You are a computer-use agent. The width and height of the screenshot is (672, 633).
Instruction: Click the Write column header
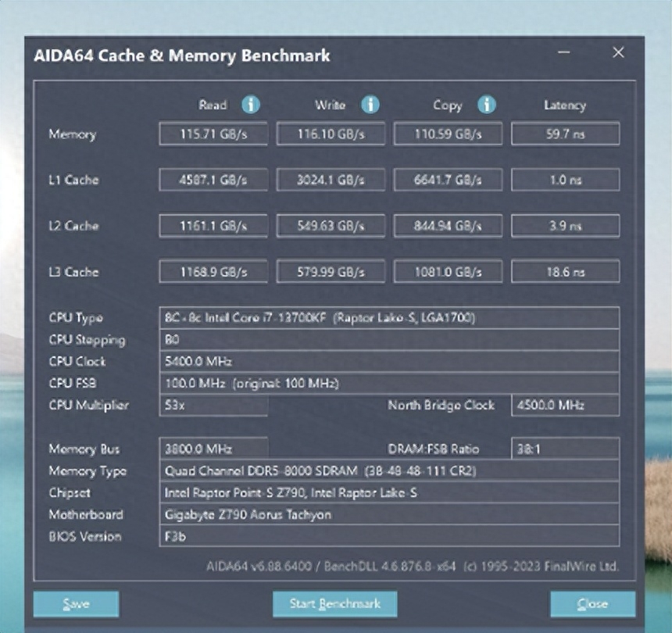coord(330,105)
